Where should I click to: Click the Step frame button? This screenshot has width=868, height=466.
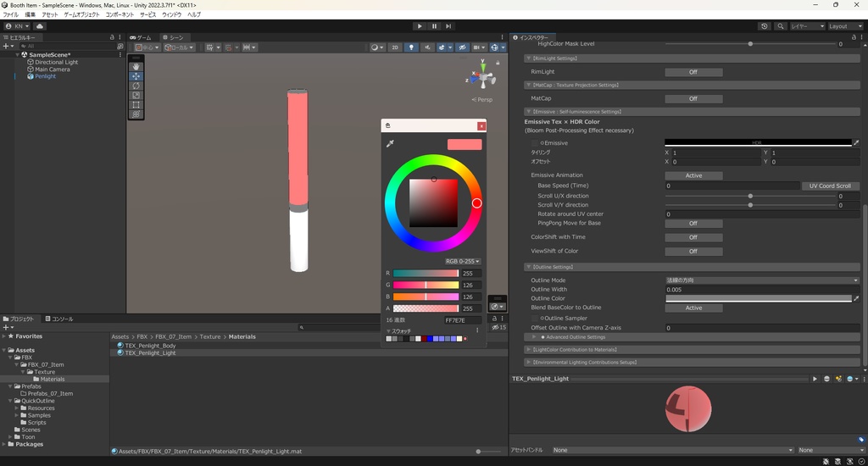448,26
